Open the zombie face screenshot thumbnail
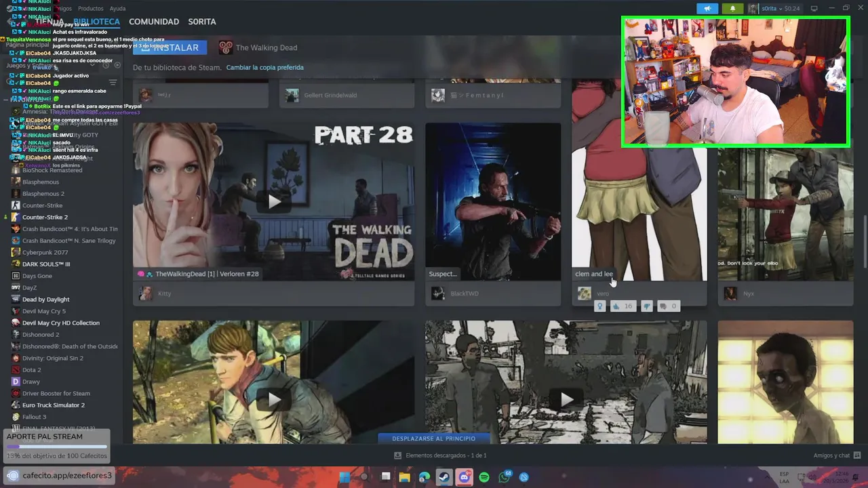Image resolution: width=868 pixels, height=488 pixels. click(x=785, y=382)
